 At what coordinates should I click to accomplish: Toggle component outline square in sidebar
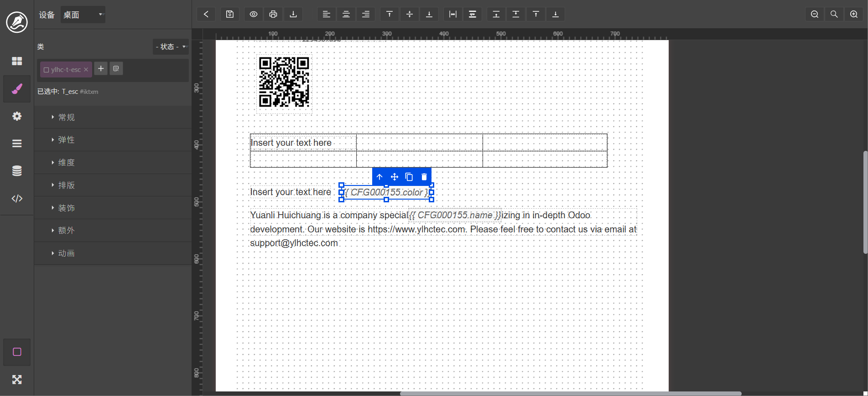click(17, 352)
